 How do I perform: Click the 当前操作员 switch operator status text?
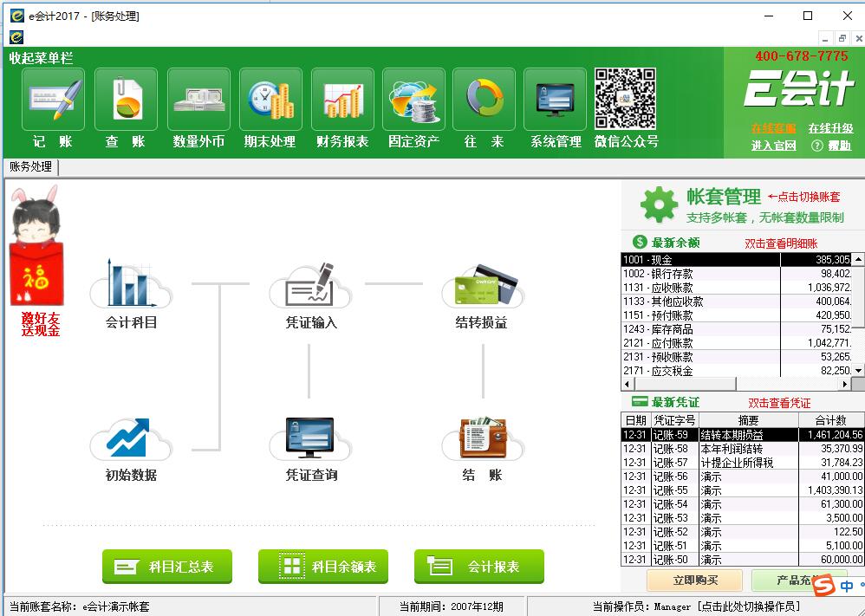pos(697,606)
